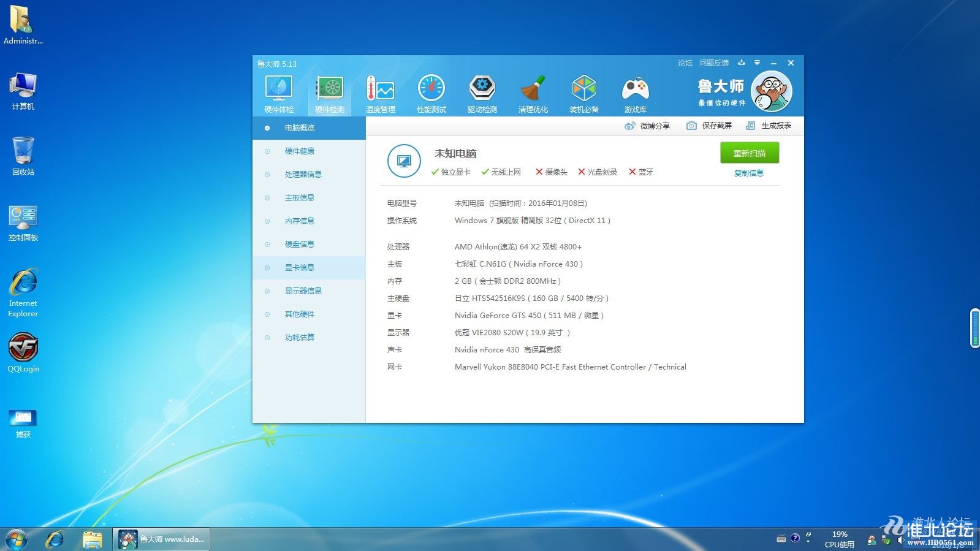Select 显示器信息 in sidebar
The width and height of the screenshot is (980, 551).
(x=309, y=291)
